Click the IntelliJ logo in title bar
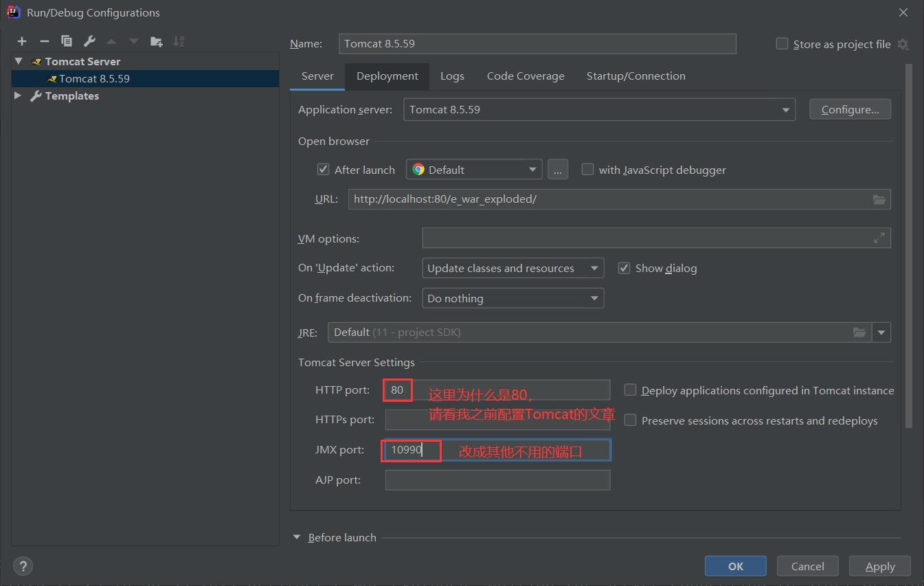The width and height of the screenshot is (924, 586). click(13, 12)
